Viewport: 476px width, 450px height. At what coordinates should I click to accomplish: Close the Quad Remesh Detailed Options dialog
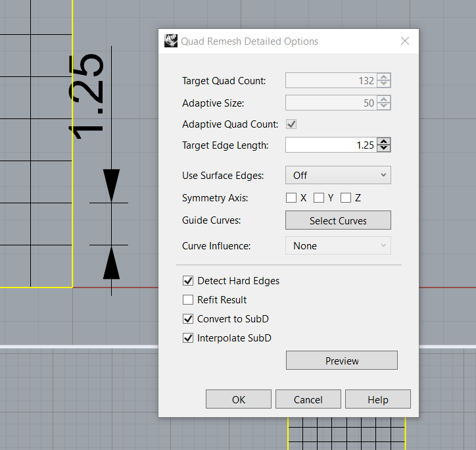404,41
